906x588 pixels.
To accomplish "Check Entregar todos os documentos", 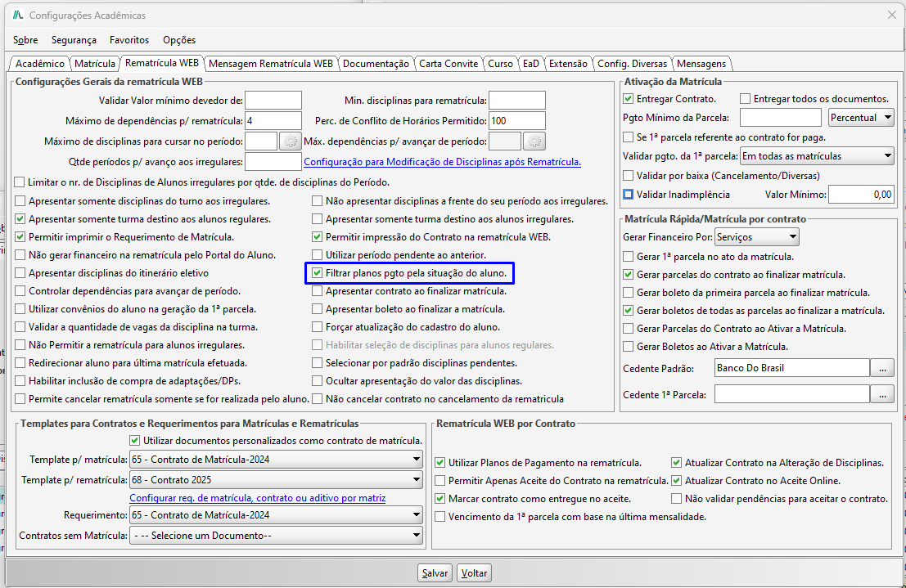I will pos(746,99).
